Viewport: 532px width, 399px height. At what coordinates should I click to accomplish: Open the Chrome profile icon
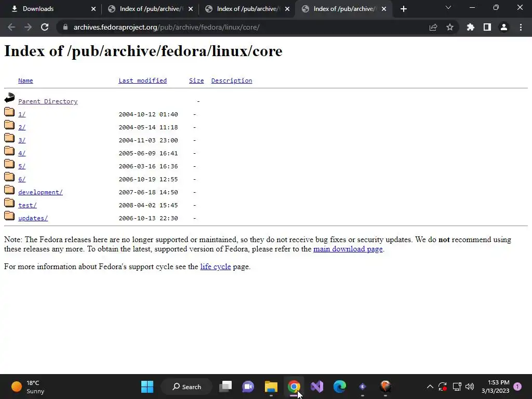pyautogui.click(x=504, y=27)
